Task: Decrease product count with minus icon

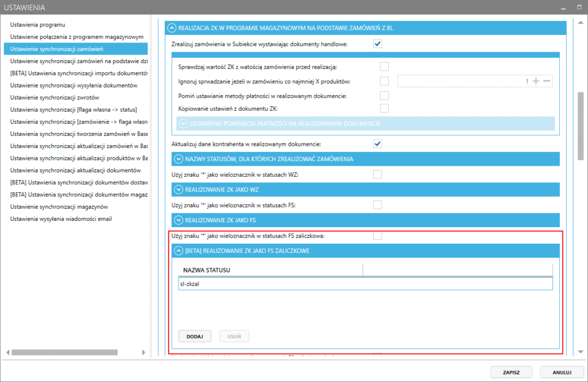Action: 547,81
